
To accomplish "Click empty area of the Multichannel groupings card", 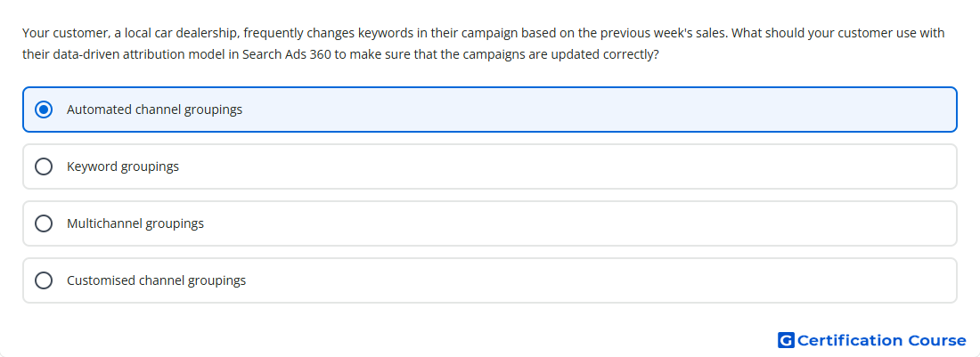I will [562, 223].
